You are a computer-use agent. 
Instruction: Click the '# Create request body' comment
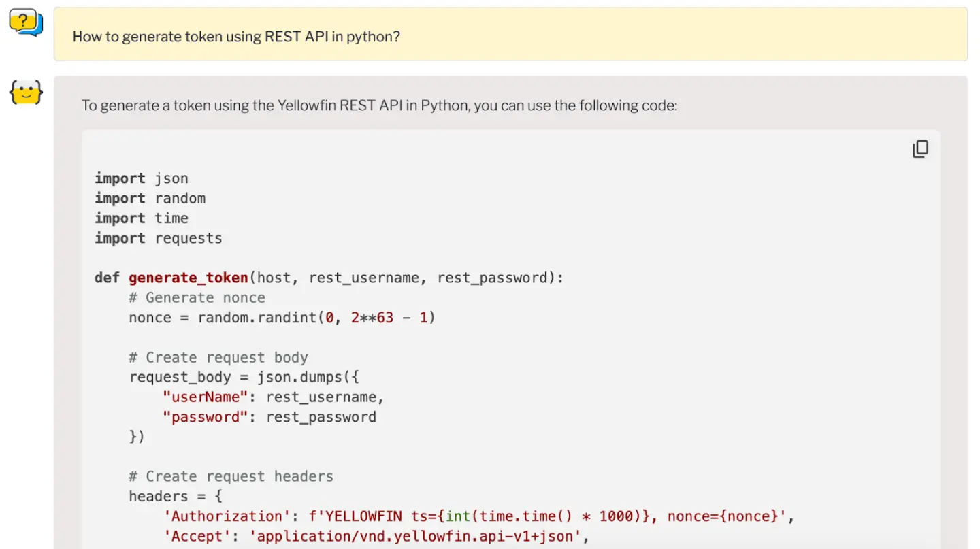218,357
